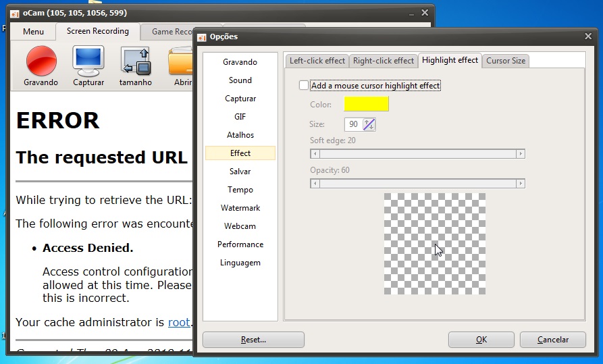Viewport: 603px width, 364px height.
Task: Close the Opções dialog
Action: tap(588, 36)
